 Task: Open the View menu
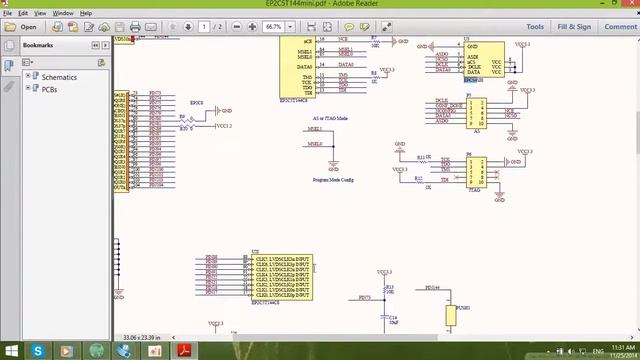(40, 13)
